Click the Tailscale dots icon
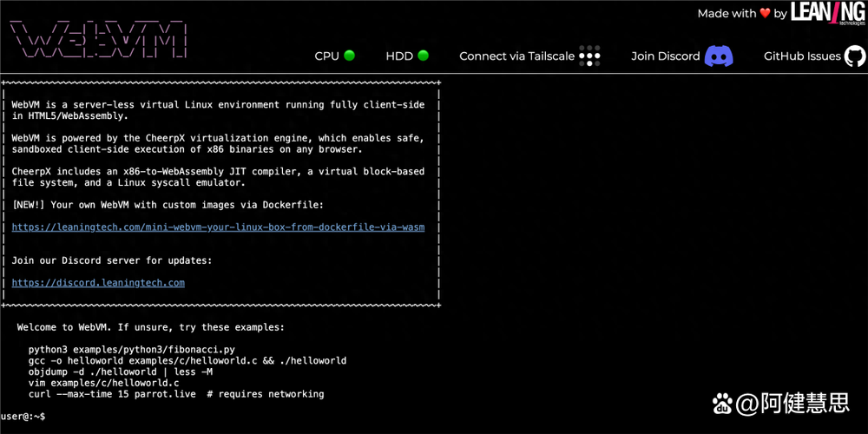This screenshot has width=868, height=434. [x=589, y=56]
